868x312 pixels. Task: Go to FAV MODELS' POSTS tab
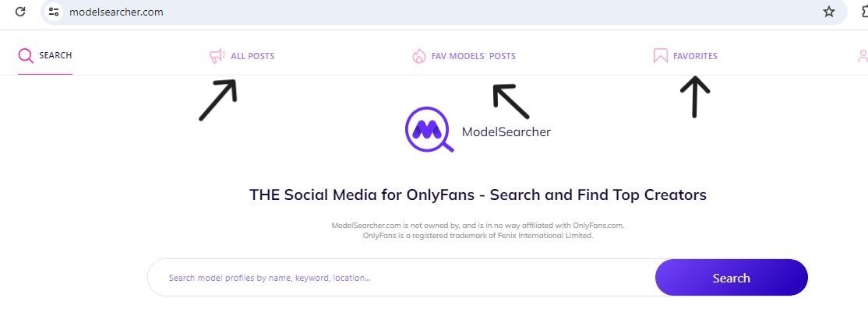pos(473,56)
